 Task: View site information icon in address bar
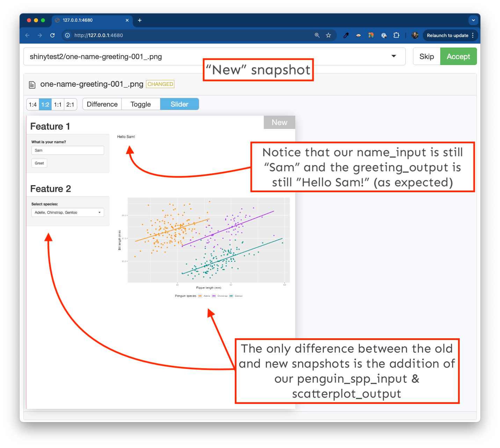coord(67,35)
